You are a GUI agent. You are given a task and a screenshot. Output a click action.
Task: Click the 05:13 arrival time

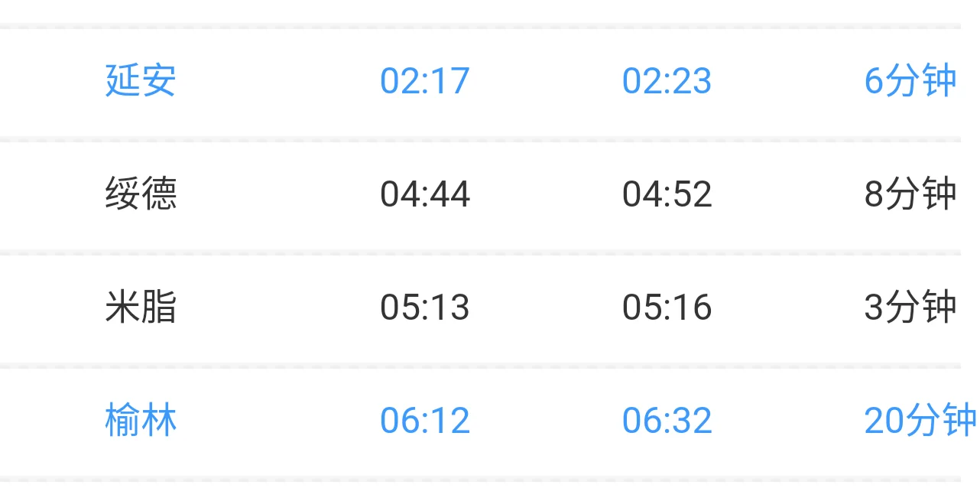(424, 307)
